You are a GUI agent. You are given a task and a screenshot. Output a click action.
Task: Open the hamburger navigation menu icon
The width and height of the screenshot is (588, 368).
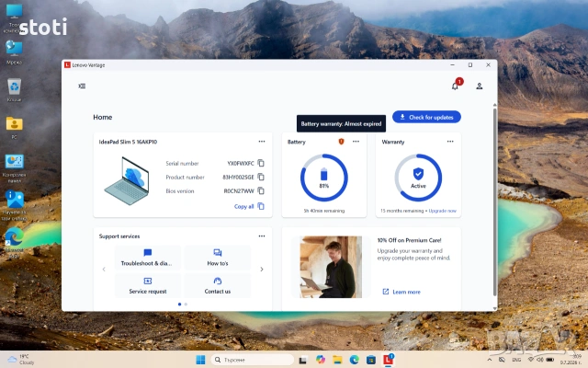point(82,86)
